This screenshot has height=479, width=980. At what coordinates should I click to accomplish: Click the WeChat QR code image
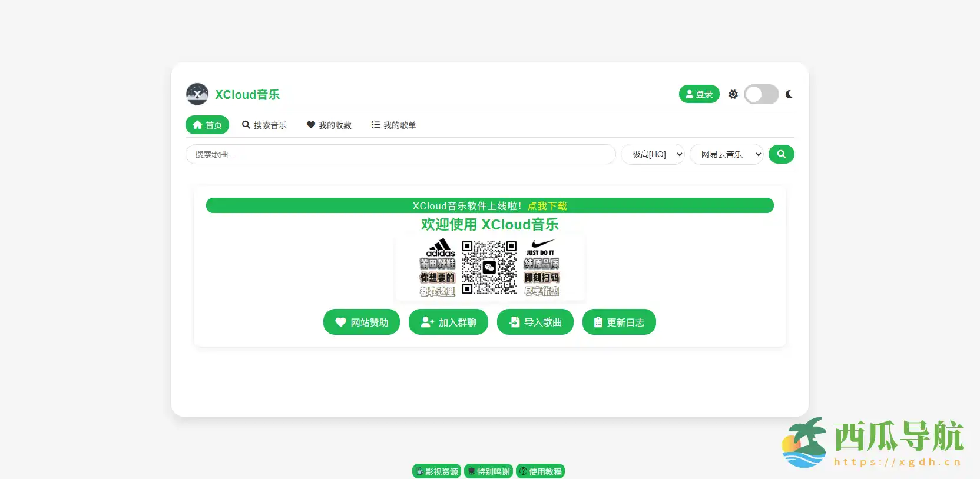pos(489,268)
